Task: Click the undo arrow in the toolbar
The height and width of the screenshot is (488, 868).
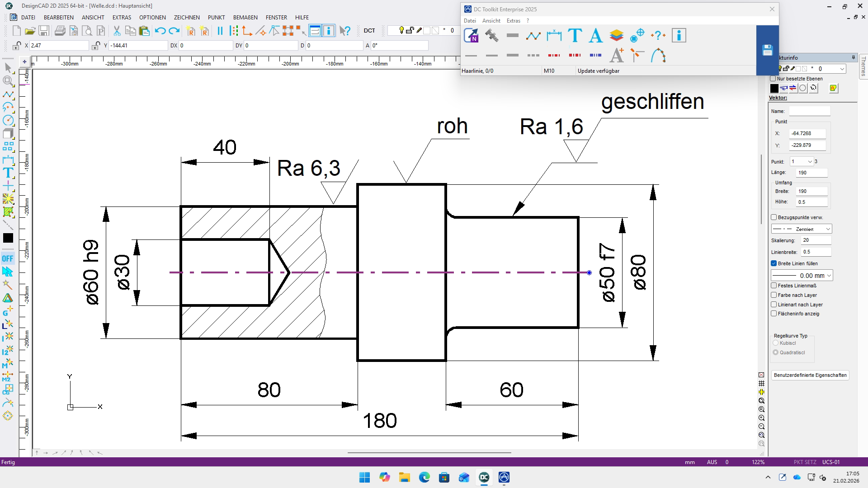Action: (160, 31)
